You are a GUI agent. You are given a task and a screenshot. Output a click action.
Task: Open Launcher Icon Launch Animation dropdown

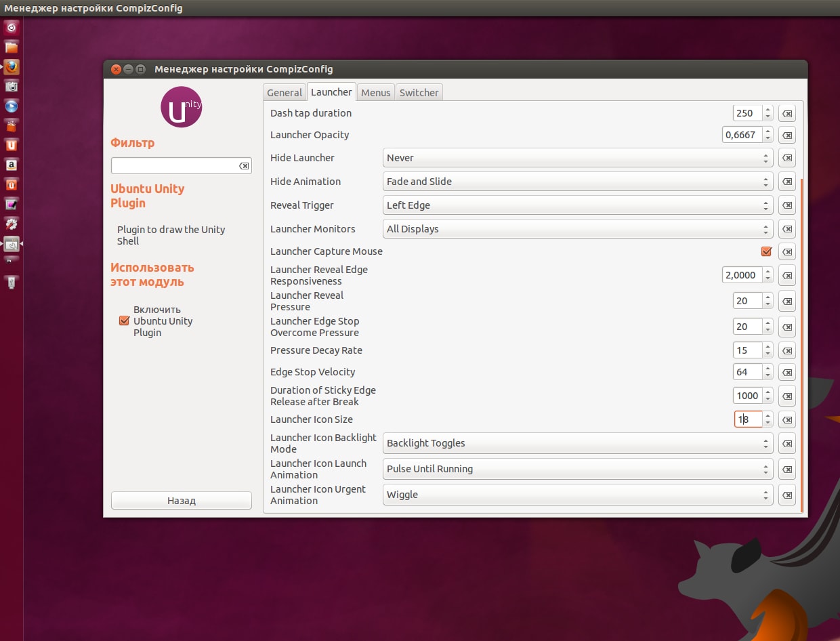click(578, 469)
